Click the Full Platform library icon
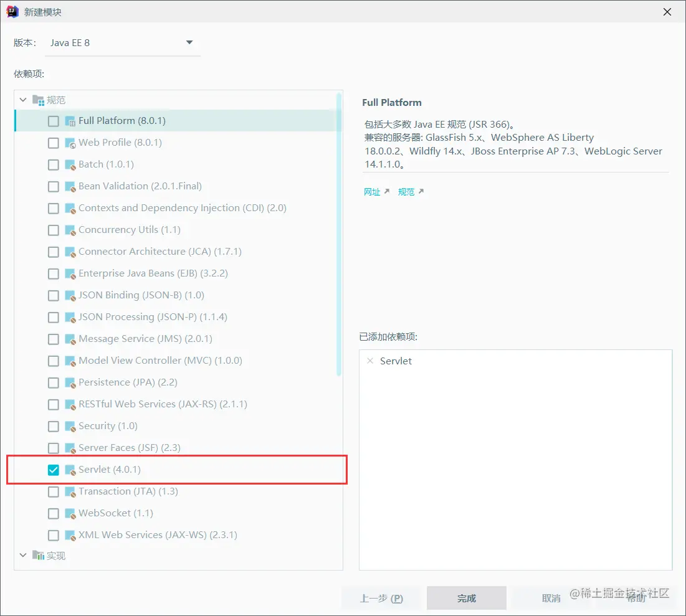Screen dimensions: 686x616 pos(70,121)
